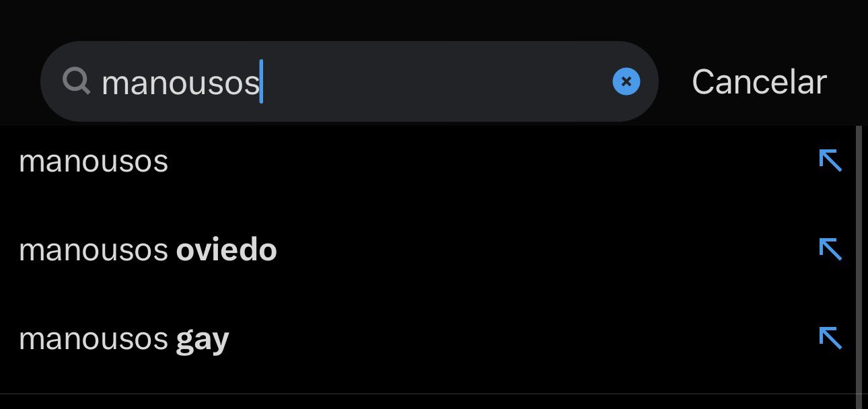Tap the blue circular clear-text icon
868x409 pixels.
coord(626,81)
